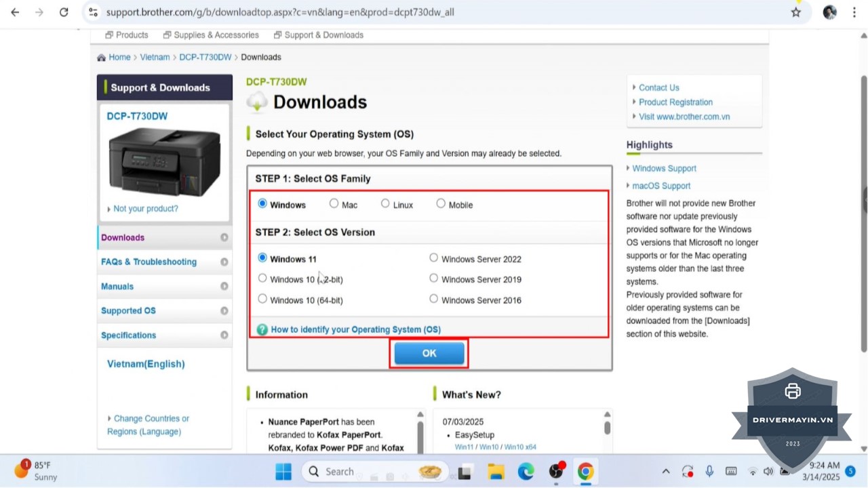Bookmark this page with the star icon
This screenshot has height=488, width=868.
[x=795, y=12]
